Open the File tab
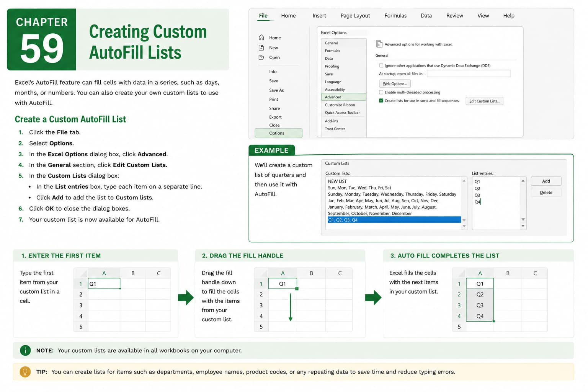 [263, 16]
